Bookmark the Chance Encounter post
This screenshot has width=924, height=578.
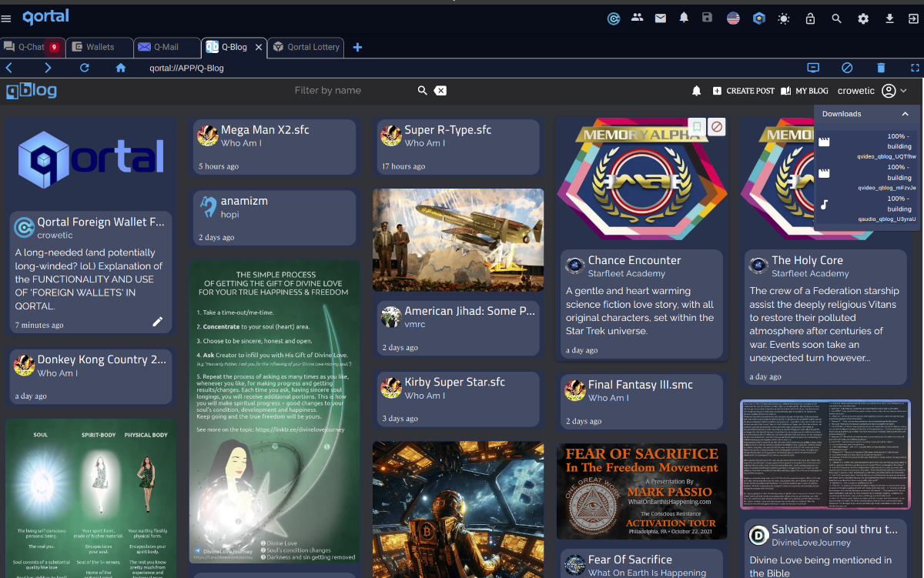696,126
